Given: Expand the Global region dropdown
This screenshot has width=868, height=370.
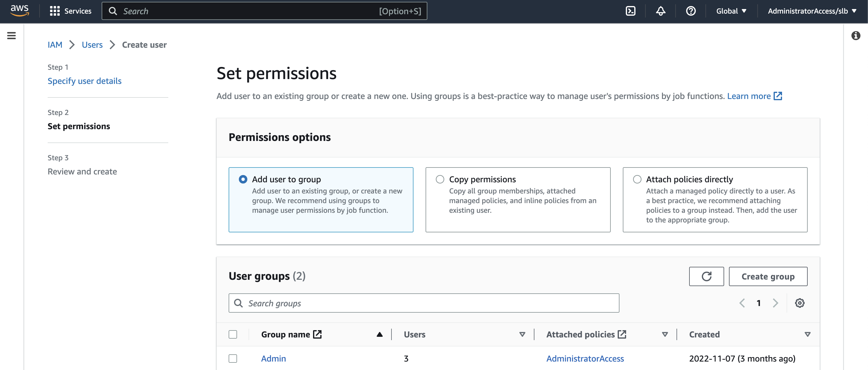Looking at the screenshot, I should point(731,11).
